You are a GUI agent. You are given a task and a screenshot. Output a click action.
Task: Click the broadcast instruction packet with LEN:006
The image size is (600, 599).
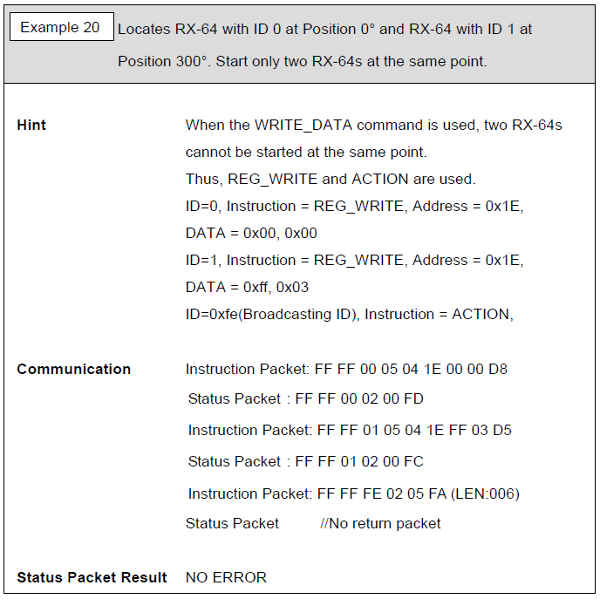354,494
